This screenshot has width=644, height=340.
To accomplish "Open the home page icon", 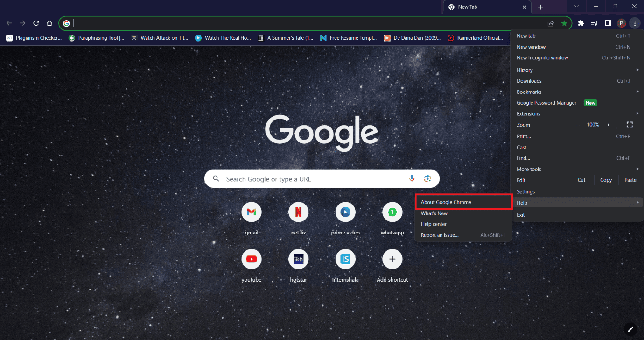I will 49,23.
